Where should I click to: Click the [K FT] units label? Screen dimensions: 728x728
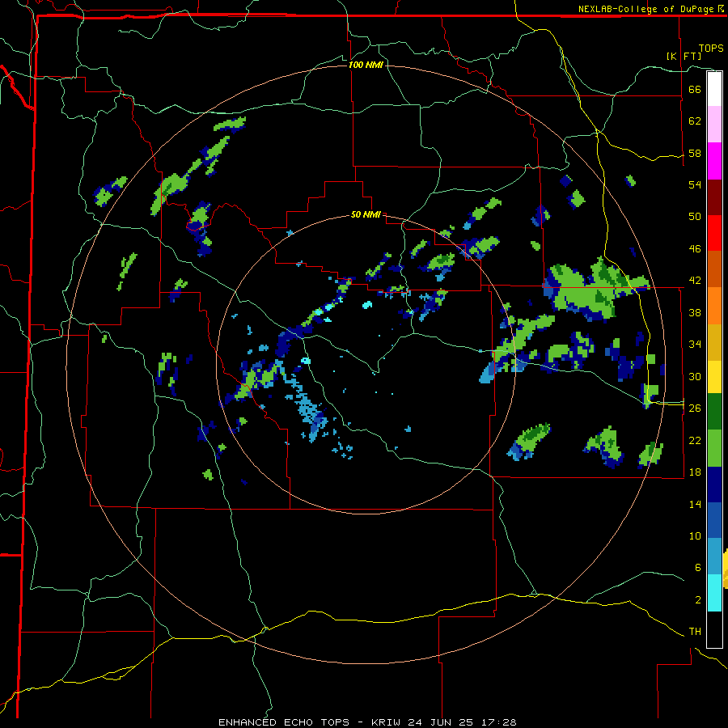pos(684,56)
